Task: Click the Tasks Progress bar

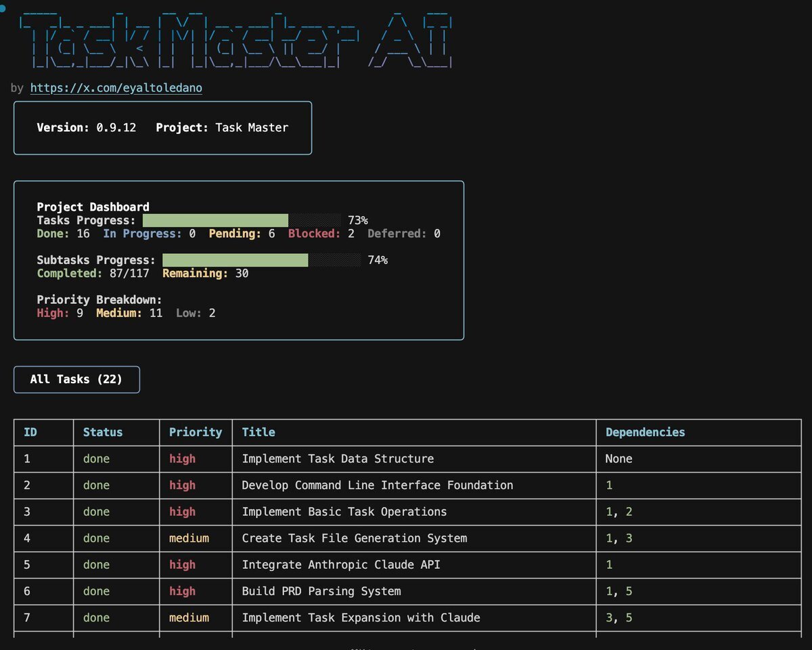Action: [x=242, y=220]
